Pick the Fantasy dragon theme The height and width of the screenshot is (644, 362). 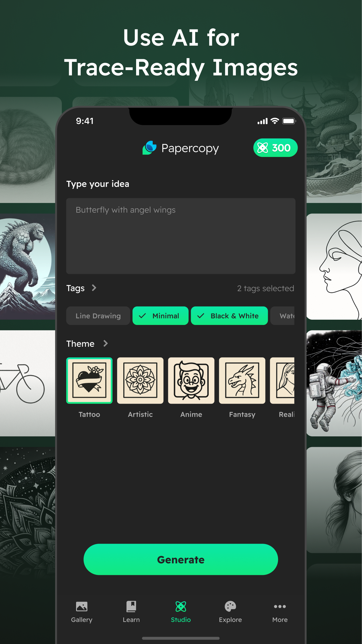(242, 381)
